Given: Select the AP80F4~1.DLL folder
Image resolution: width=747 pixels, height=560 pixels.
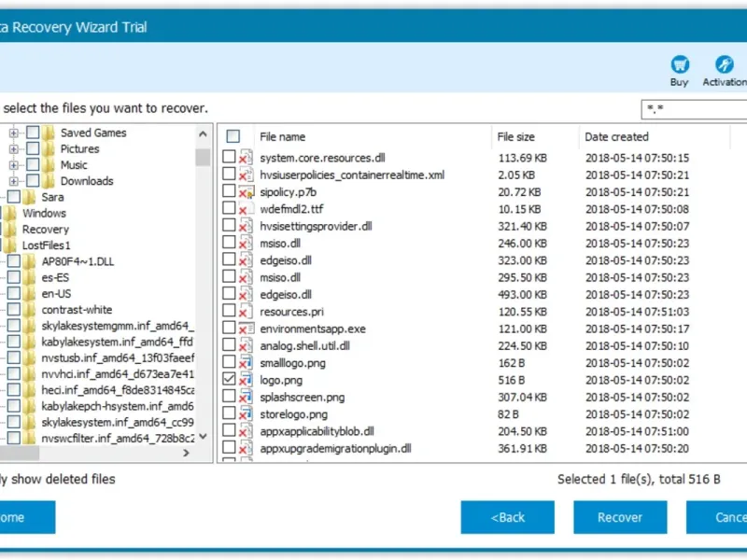Looking at the screenshot, I should [78, 261].
